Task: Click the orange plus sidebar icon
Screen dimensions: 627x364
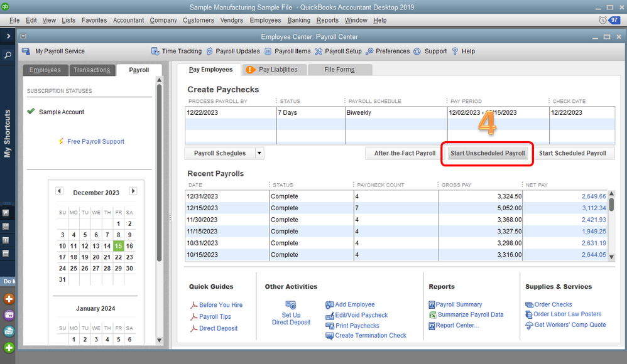Action: 9,299
